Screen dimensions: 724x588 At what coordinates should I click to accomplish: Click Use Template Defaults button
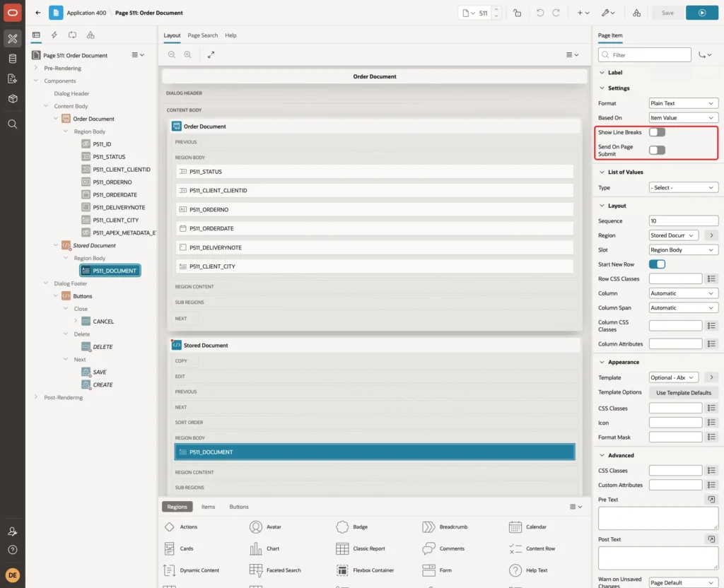point(684,393)
